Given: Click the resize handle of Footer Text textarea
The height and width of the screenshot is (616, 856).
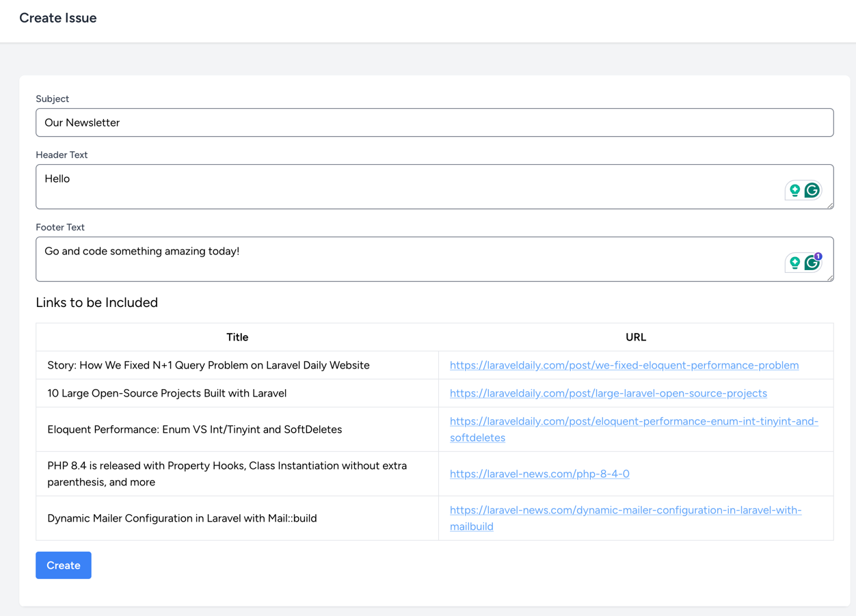Looking at the screenshot, I should [x=829, y=277].
